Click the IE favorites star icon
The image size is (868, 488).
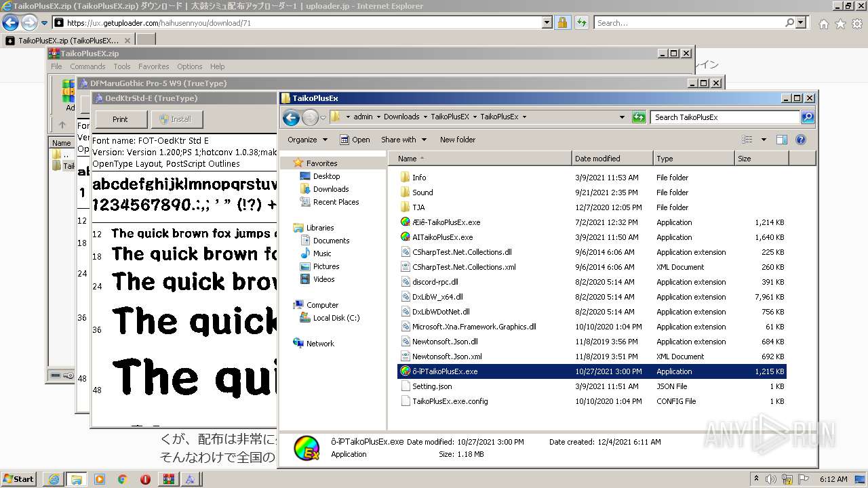[x=840, y=24]
